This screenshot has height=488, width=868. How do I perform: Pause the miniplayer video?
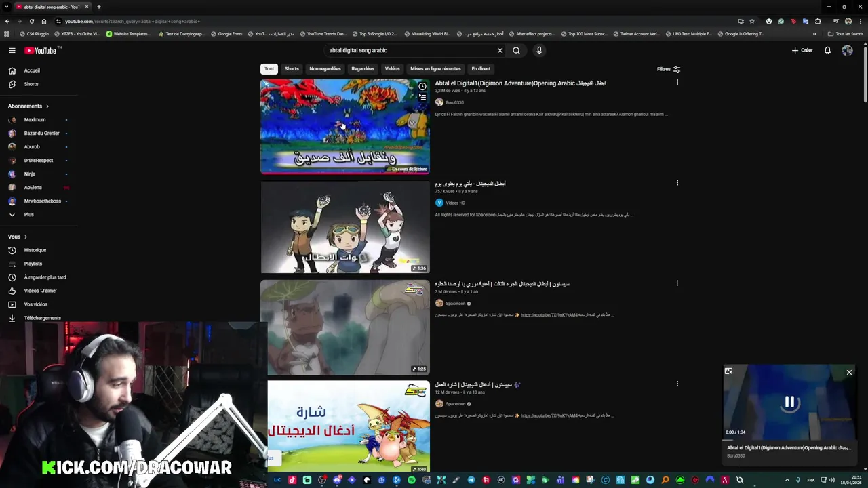789,402
